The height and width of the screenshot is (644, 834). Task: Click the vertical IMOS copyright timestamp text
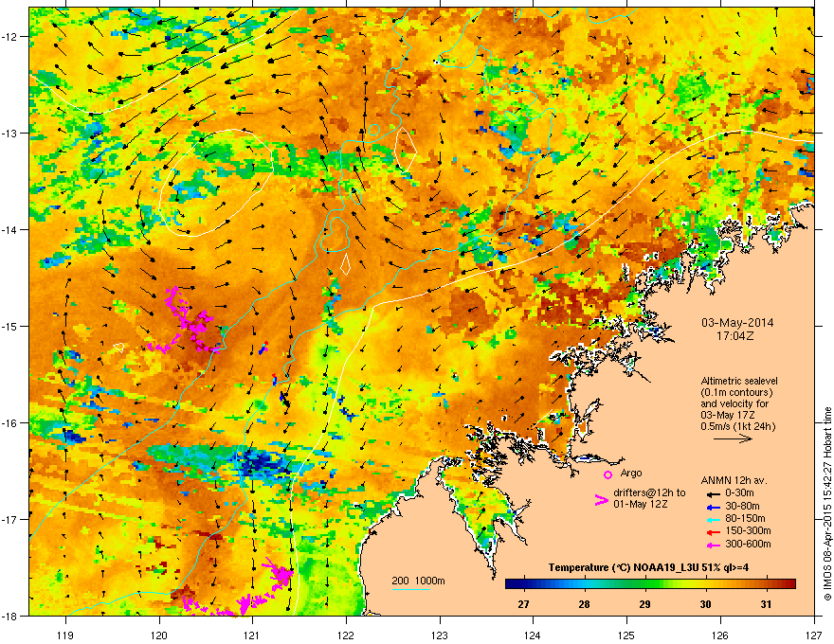[x=827, y=504]
